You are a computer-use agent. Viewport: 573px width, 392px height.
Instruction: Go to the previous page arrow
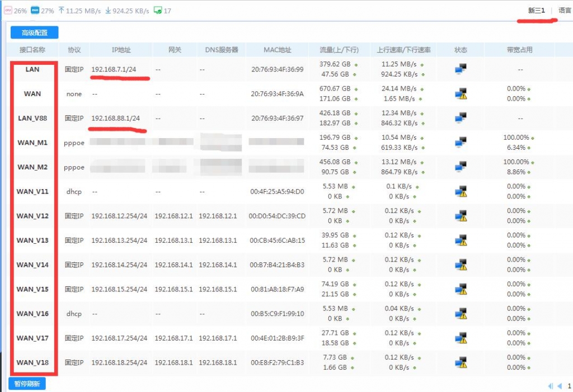pyautogui.click(x=559, y=386)
